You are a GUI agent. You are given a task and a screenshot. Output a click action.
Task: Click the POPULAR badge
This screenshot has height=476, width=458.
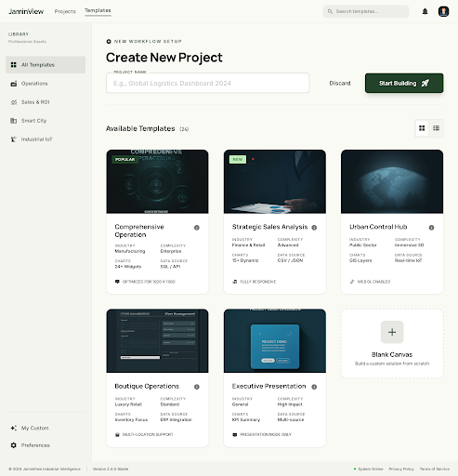pyautogui.click(x=125, y=159)
